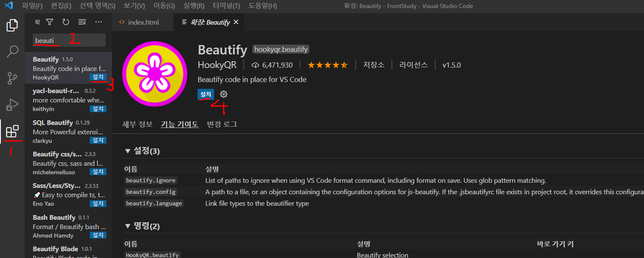The width and height of the screenshot is (644, 258).
Task: Open the 저장소 repository link
Action: tap(374, 65)
